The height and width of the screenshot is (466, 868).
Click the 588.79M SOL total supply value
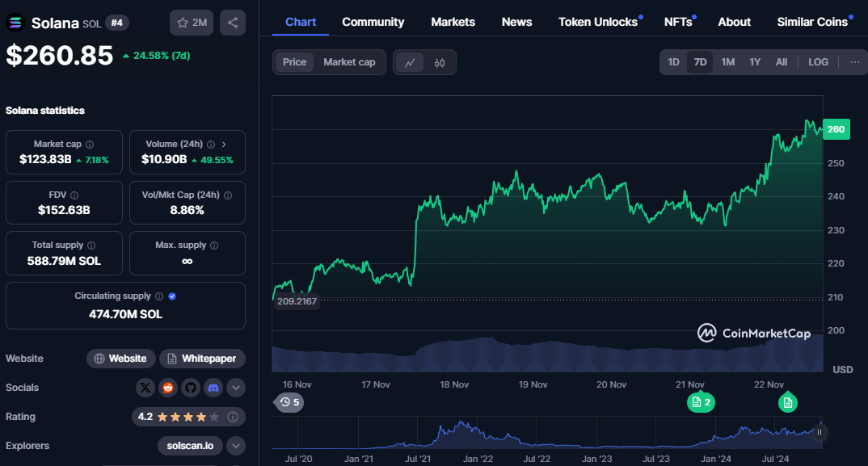click(x=64, y=261)
